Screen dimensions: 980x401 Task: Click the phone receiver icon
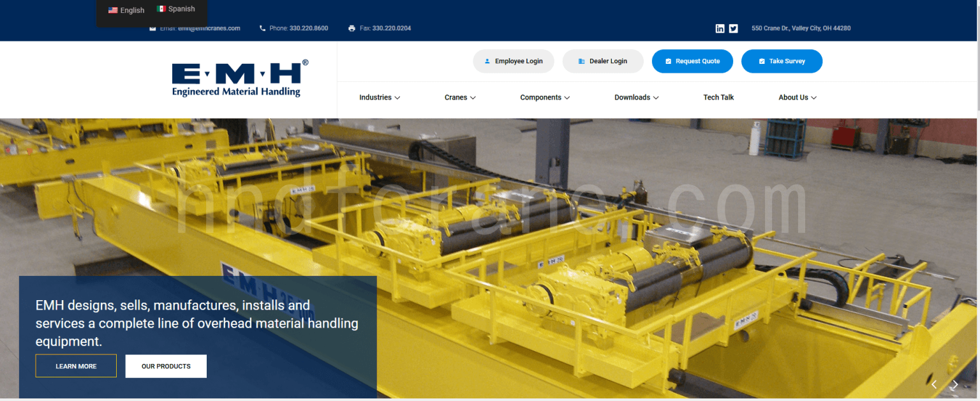262,28
